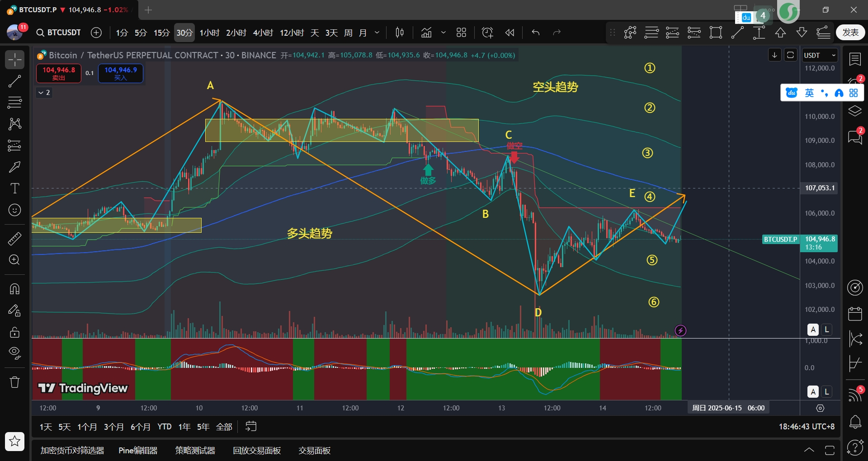Select the 1小时 timeframe
The width and height of the screenshot is (868, 461).
click(209, 33)
